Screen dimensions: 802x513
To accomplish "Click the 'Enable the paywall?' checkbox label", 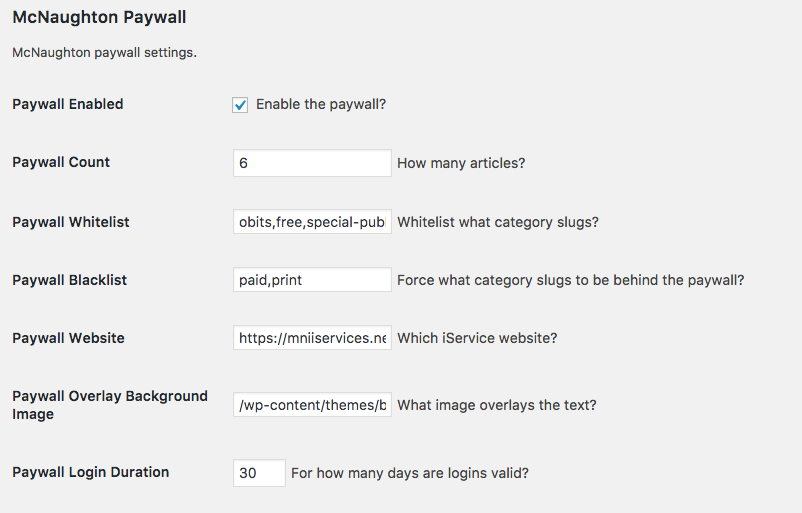I will tap(321, 104).
